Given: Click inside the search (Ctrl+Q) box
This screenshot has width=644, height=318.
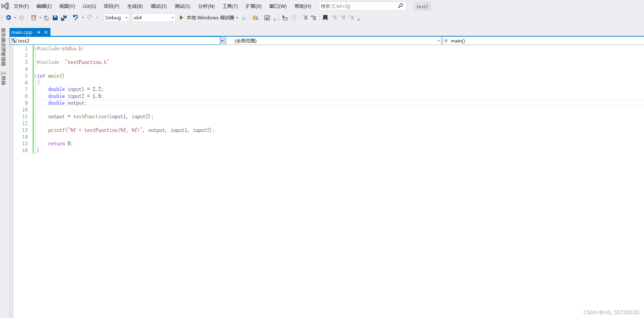Looking at the screenshot, I should (355, 6).
